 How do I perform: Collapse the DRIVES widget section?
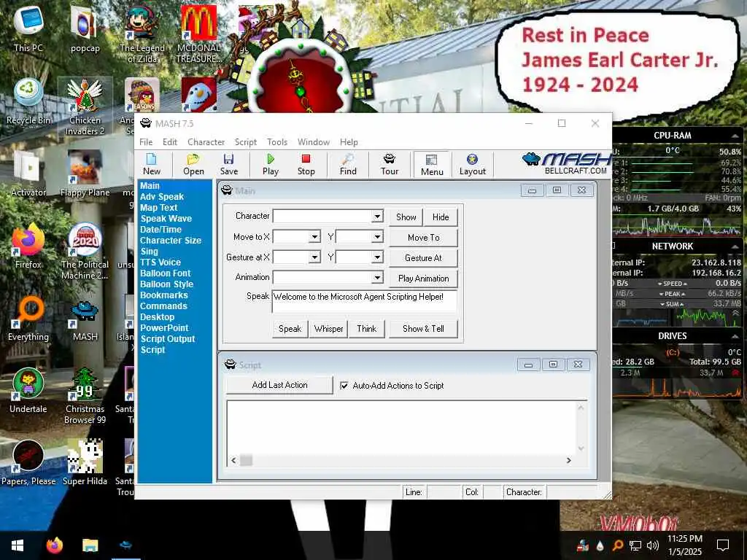[735, 336]
